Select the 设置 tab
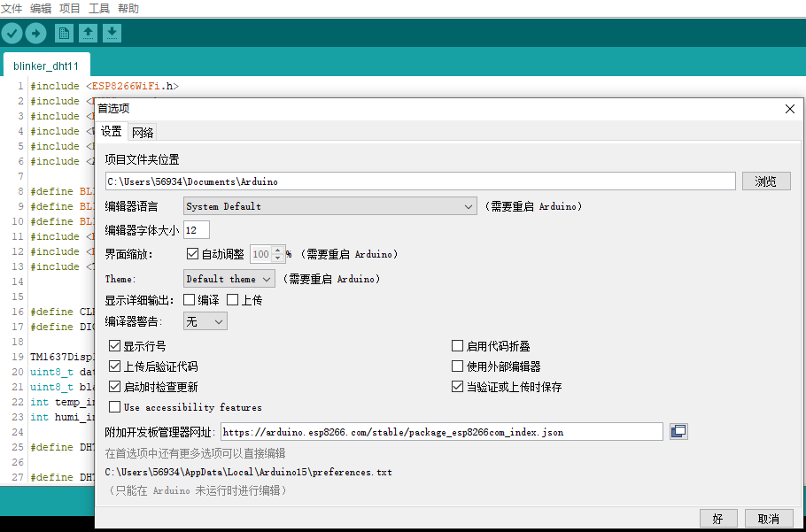806x532 pixels. coord(112,132)
